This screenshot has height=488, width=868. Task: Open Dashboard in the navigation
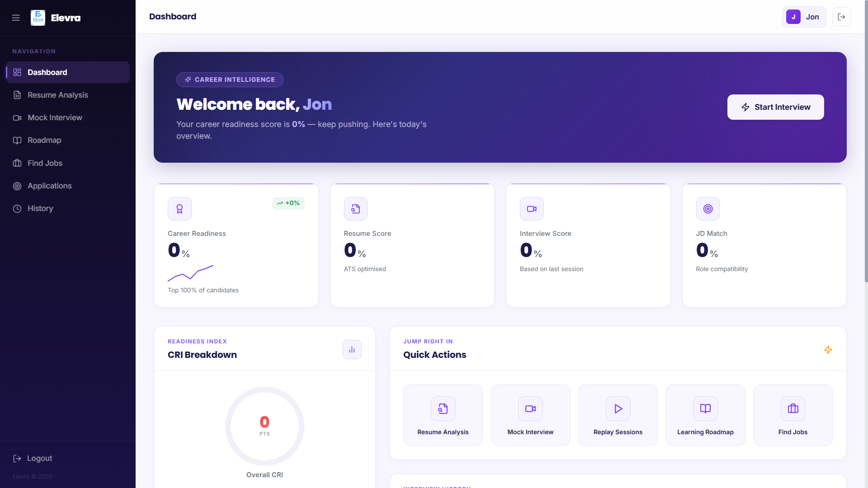(x=68, y=72)
